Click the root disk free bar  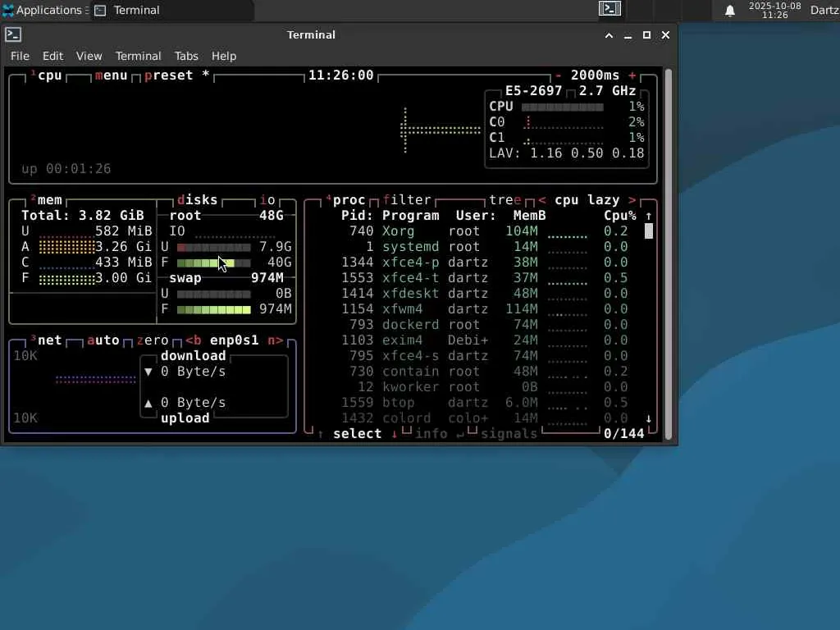[214, 263]
